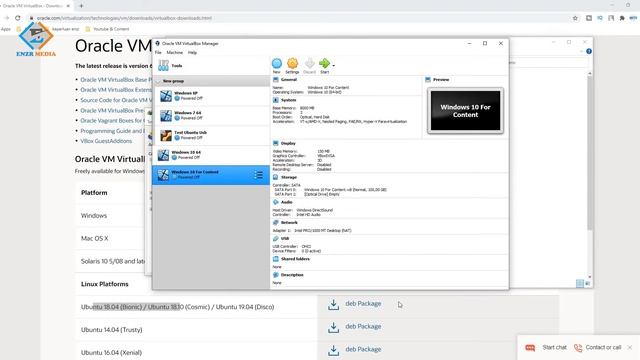Click the Test Ubuntu Usb machine icon
Screen dimensions: 640x360
166,135
